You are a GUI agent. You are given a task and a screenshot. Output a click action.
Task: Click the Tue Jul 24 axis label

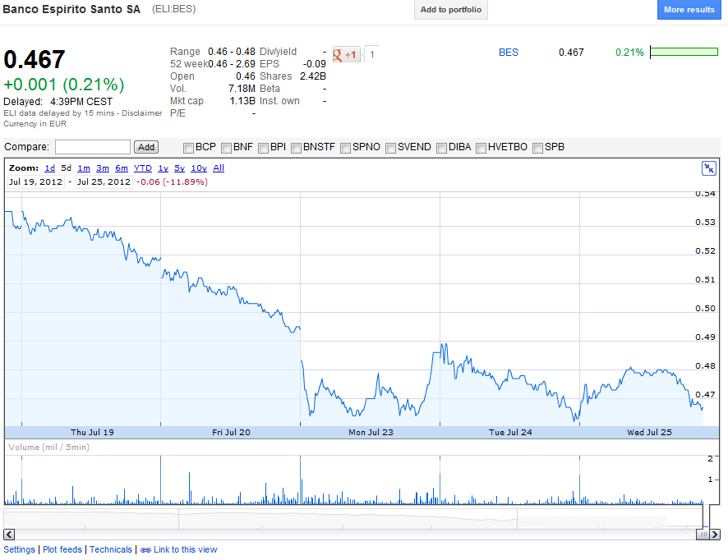click(x=510, y=433)
